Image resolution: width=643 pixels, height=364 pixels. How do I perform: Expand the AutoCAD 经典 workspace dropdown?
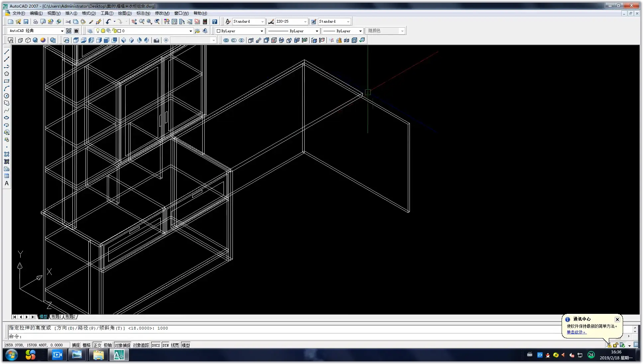click(x=62, y=31)
